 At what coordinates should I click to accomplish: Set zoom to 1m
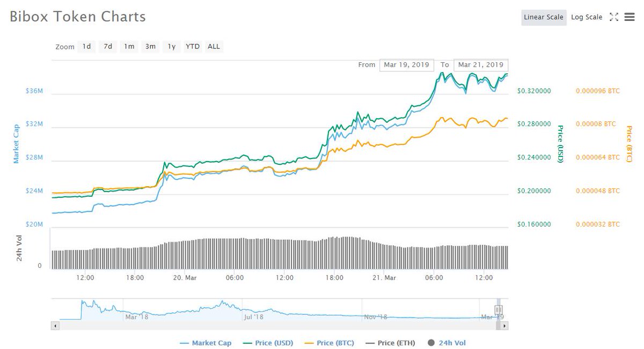(129, 47)
